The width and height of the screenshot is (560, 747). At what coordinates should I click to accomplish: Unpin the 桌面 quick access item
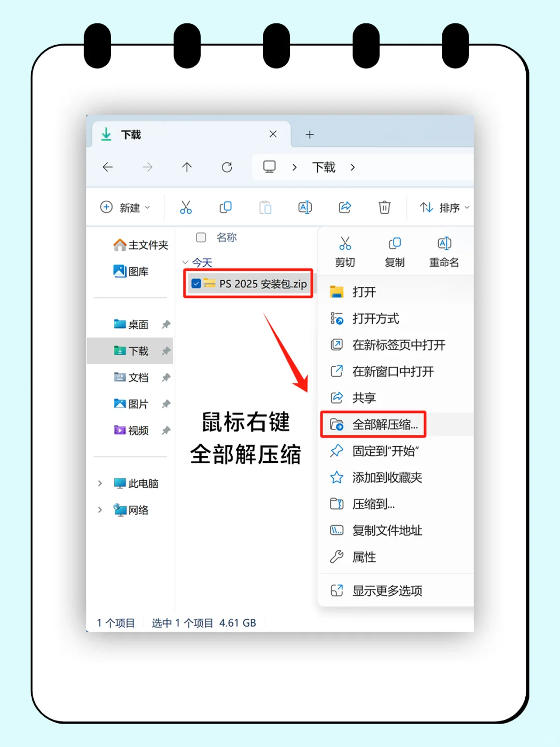pos(166,324)
